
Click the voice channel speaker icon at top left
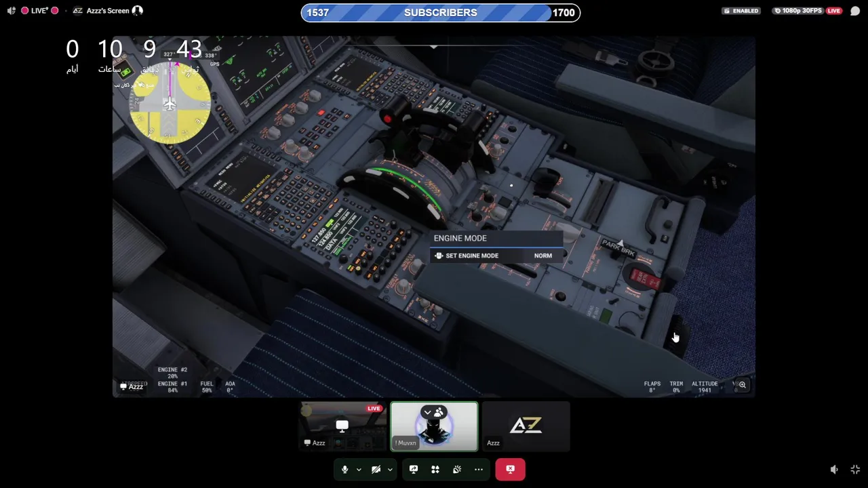[11, 11]
